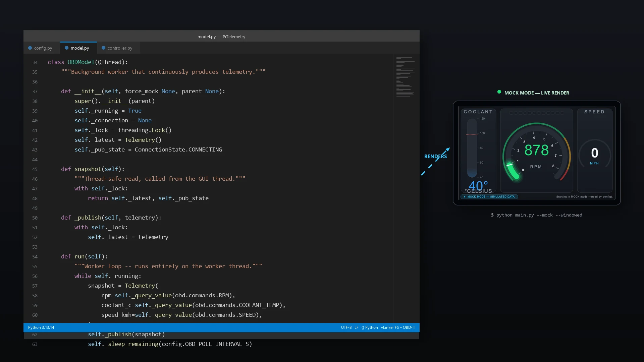The image size is (644, 362).
Task: Click ConnectionState.CONNECTING on line 43
Action: pos(178,149)
